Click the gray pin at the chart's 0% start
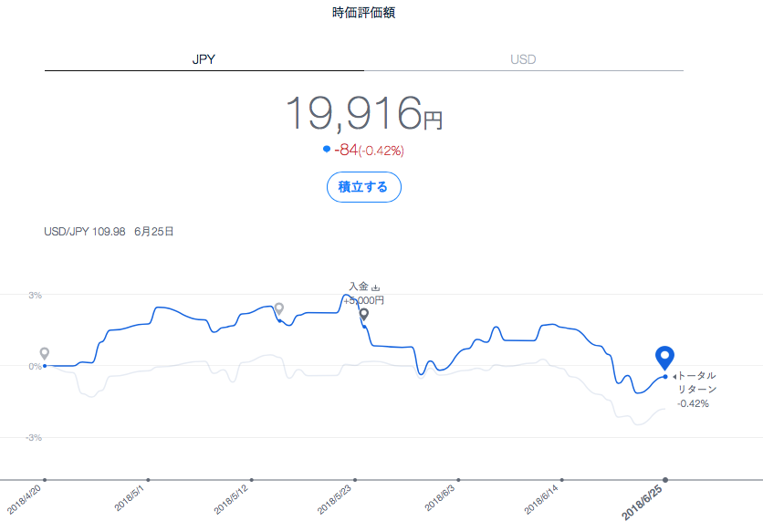Viewport: 763px width, 532px height. [x=45, y=353]
